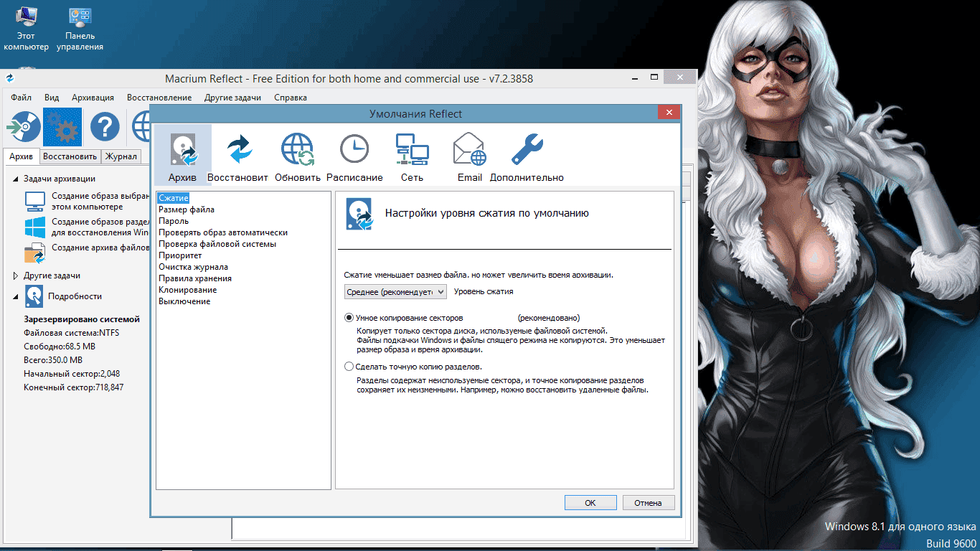Open the Файл menu
Image resolution: width=980 pixels, height=551 pixels.
(22, 98)
